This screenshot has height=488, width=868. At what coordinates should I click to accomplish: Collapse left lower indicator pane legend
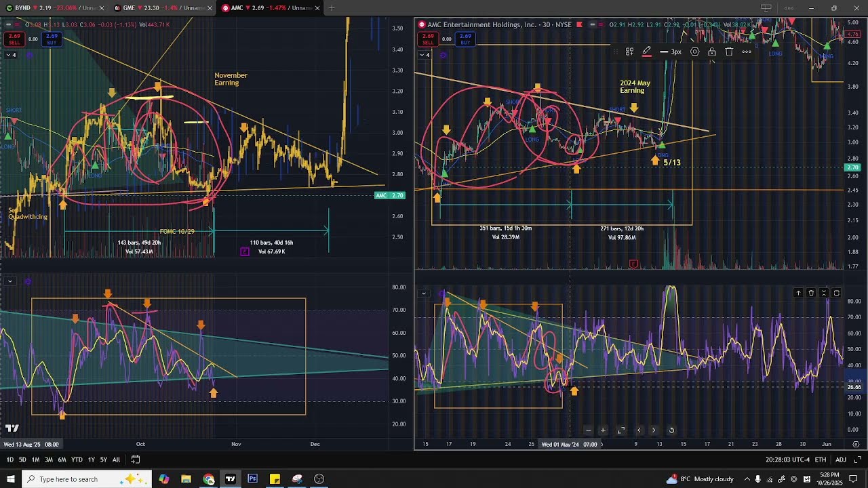[x=10, y=281]
